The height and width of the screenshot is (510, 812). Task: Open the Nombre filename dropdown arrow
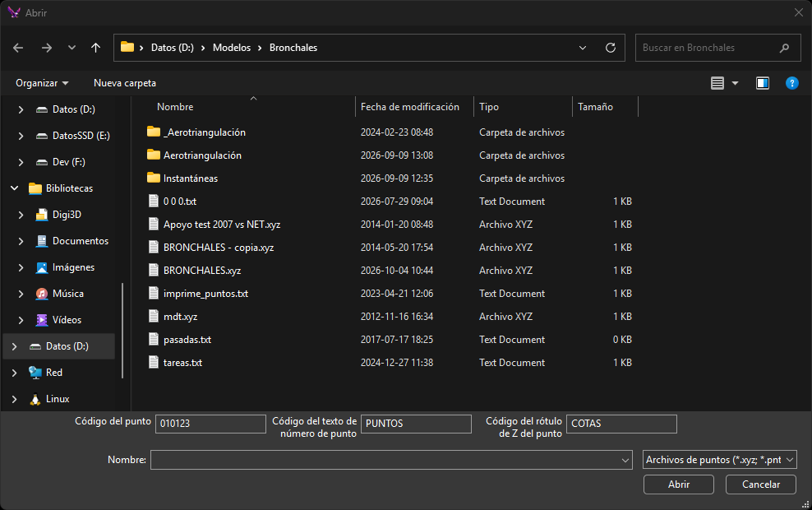pos(625,461)
